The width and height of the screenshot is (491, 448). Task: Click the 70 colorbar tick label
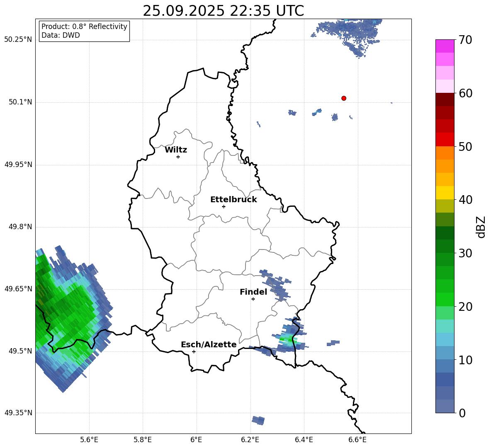pos(465,40)
